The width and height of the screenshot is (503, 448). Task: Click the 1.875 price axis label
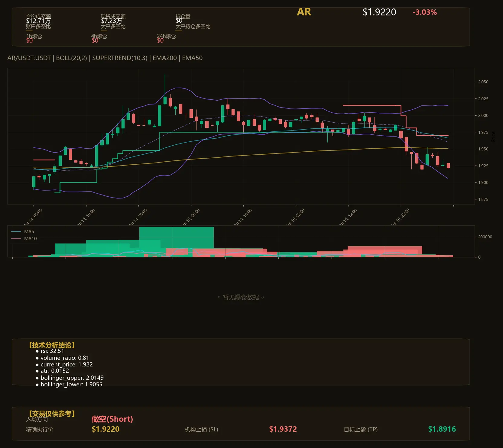coord(483,199)
